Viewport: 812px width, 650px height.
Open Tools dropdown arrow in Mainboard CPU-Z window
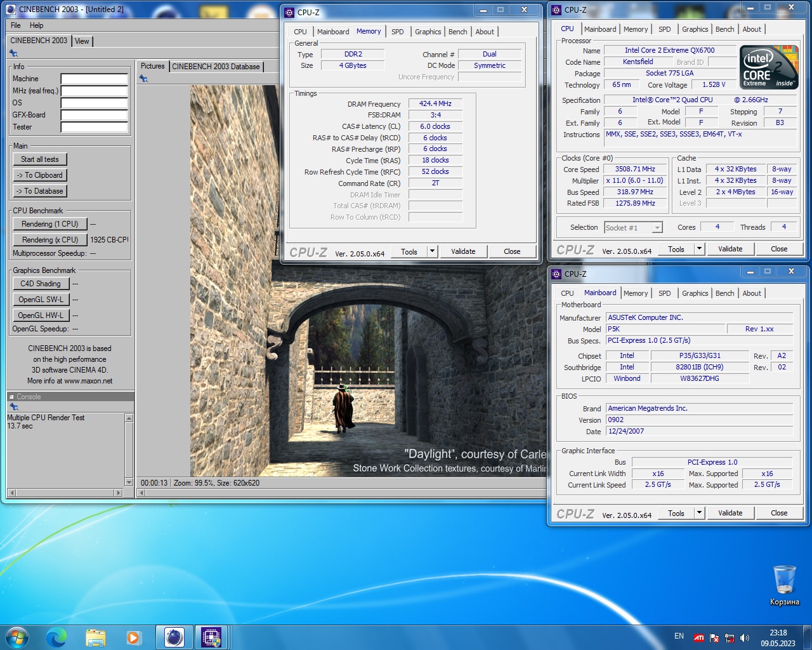(x=700, y=513)
